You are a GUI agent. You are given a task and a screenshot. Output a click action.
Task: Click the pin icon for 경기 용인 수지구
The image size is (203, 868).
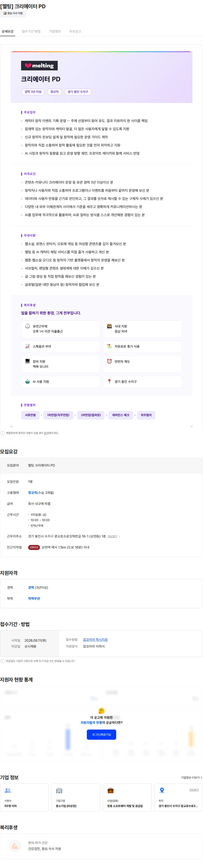[x=109, y=381]
